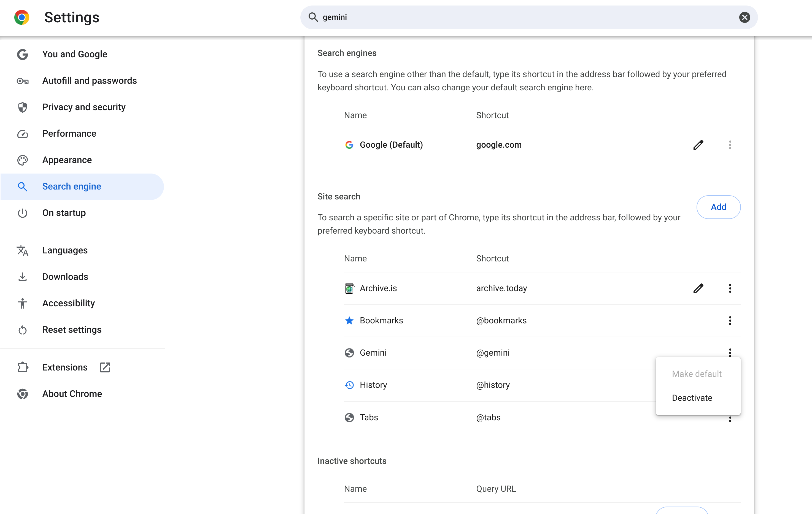Click the settings search field
This screenshot has height=514, width=812.
[x=506, y=17]
